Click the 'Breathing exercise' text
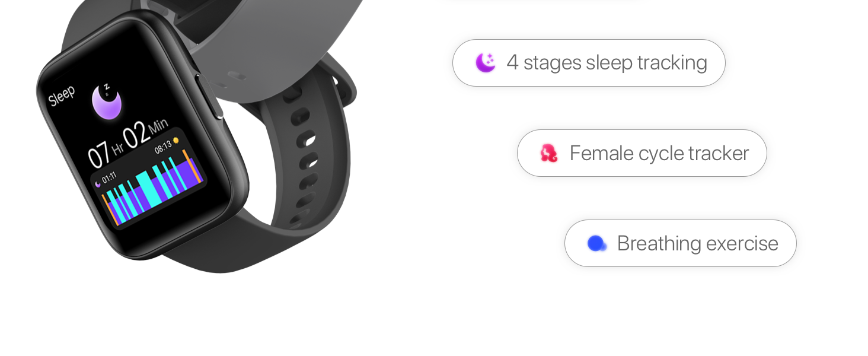The image size is (868, 356). pos(698,243)
